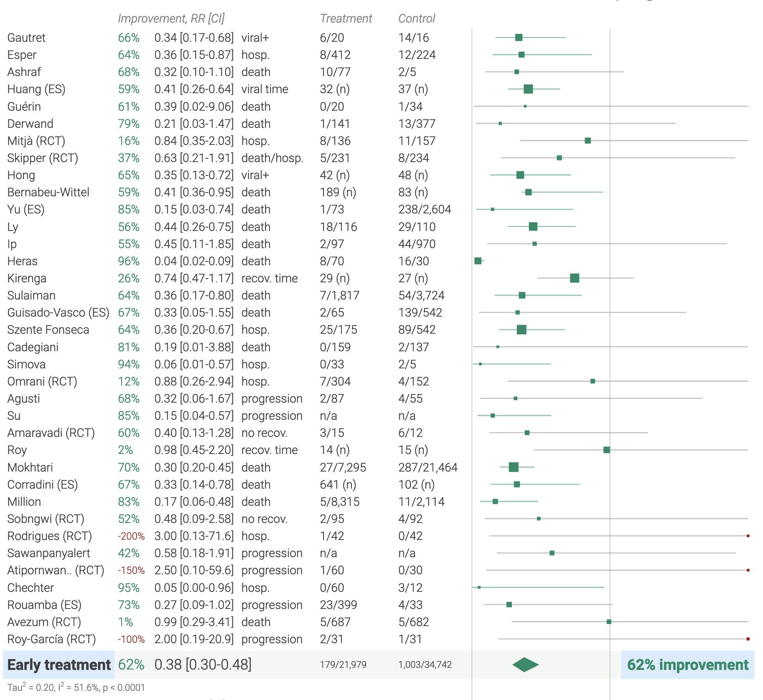Screen dimensions: 763x700
Task: Click the Mitjà square marker in plot
Action: 588,141
